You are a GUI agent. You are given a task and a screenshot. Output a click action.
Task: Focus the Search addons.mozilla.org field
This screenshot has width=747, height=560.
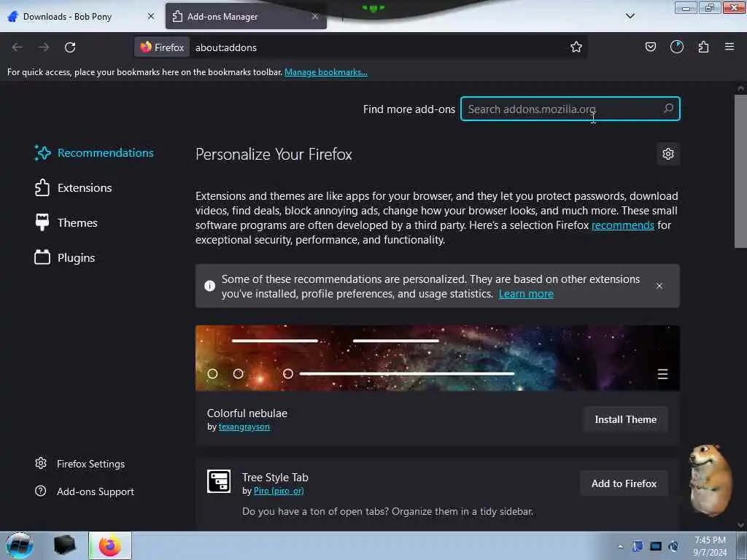[570, 109]
